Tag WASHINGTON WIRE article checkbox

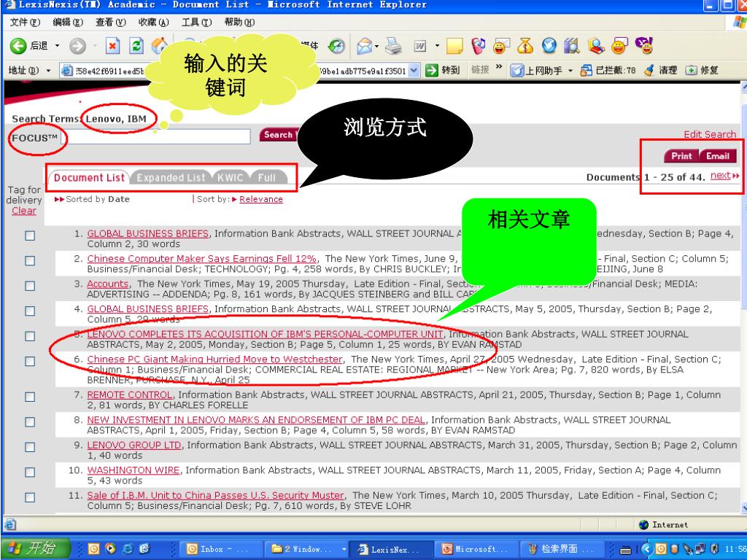30,472
